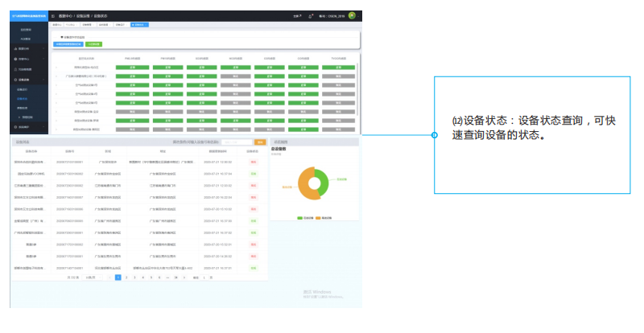Viewport: 644px width, 333px height.
Task: Click the orange search button
Action: (x=259, y=142)
